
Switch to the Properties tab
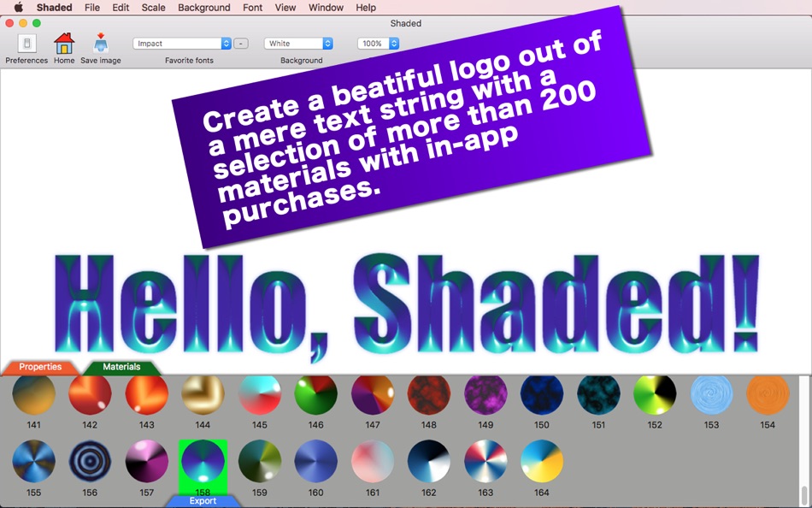[x=40, y=367]
